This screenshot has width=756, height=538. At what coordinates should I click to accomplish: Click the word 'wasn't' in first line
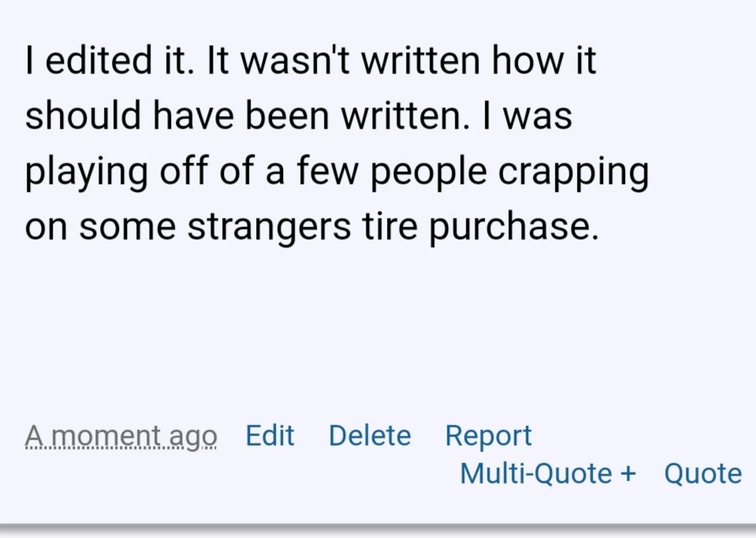click(295, 61)
